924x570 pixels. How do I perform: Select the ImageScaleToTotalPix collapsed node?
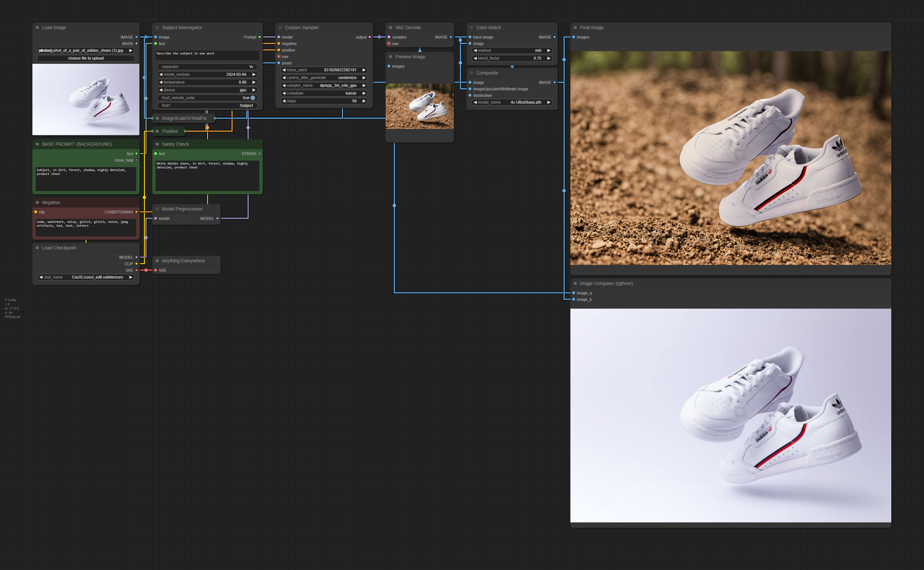pyautogui.click(x=184, y=119)
